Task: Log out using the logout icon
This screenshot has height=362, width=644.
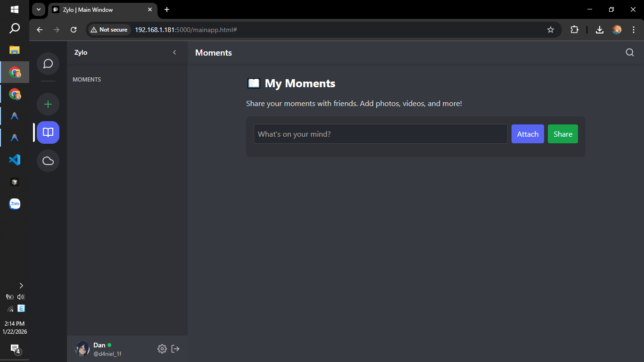Action: tap(175, 349)
